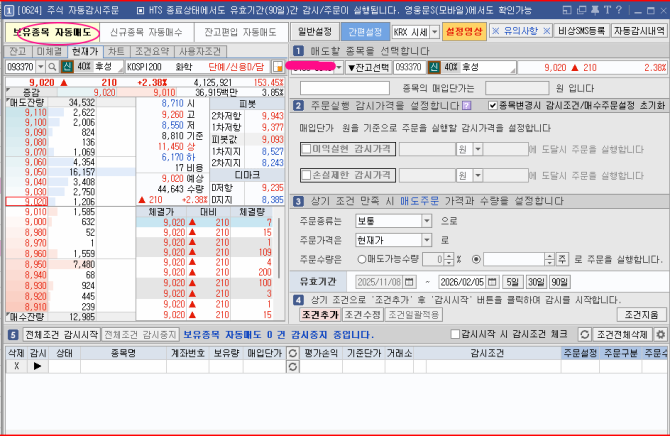Click the 90일 validity period button

click(x=560, y=281)
